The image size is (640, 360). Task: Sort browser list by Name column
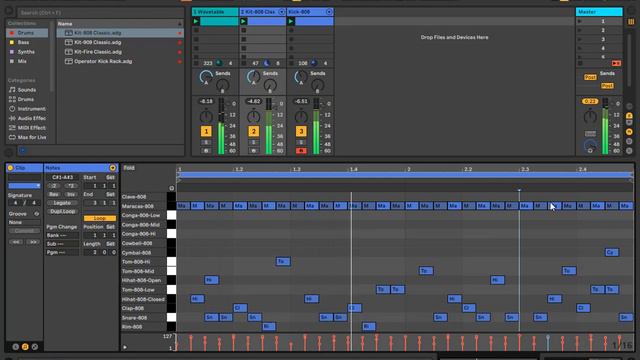pyautogui.click(x=120, y=24)
